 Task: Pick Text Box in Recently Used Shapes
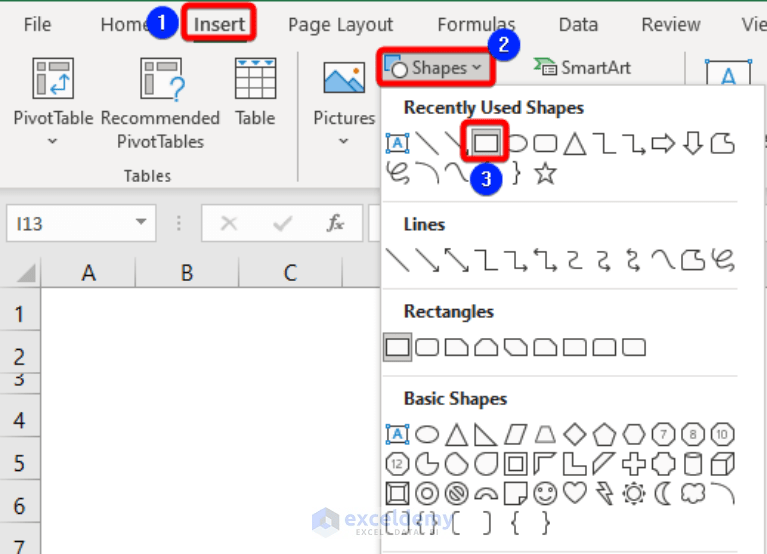tap(397, 144)
